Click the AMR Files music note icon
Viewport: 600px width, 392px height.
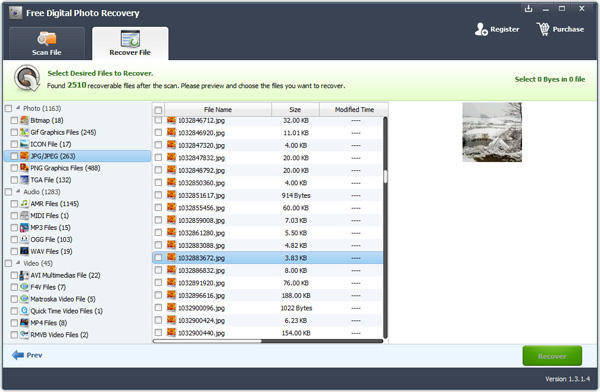tap(24, 203)
